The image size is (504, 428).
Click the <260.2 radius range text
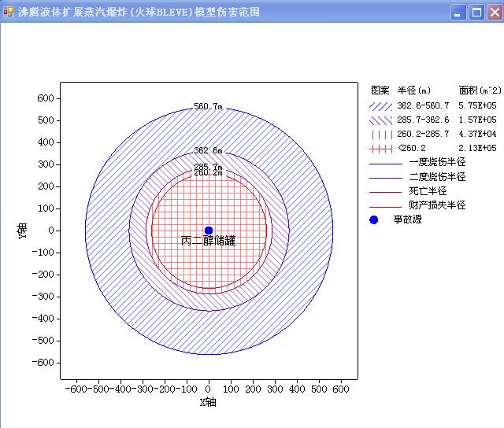tap(411, 148)
